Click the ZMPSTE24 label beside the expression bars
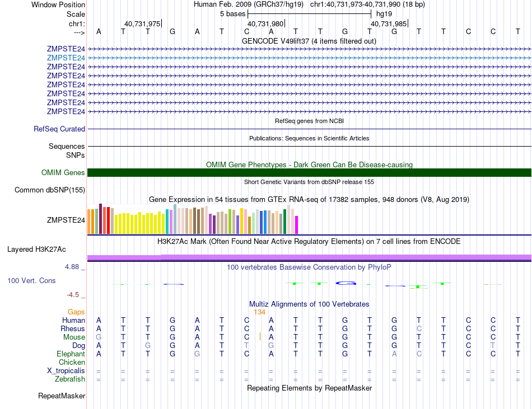This screenshot has height=409, width=532. [x=66, y=220]
